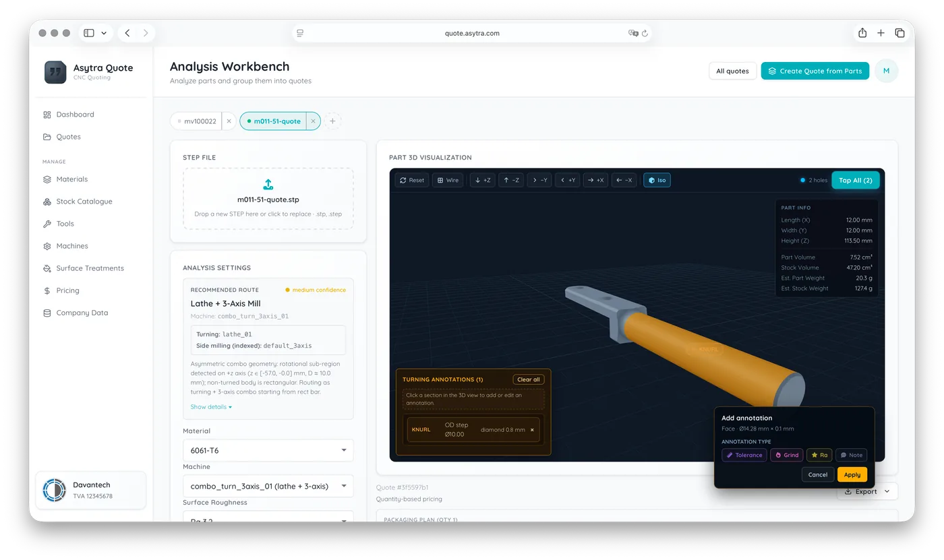Screen dimensions: 944x560
Task: Add a new part tab
Action: pos(332,121)
